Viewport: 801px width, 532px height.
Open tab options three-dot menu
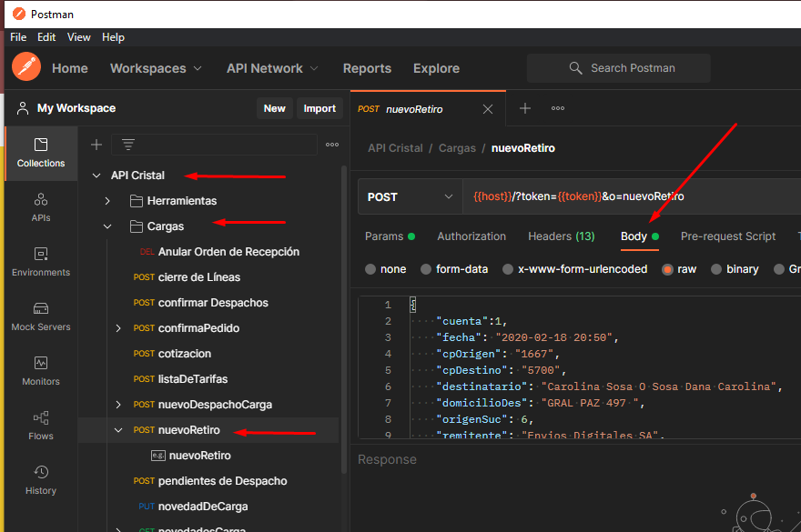pyautogui.click(x=558, y=108)
